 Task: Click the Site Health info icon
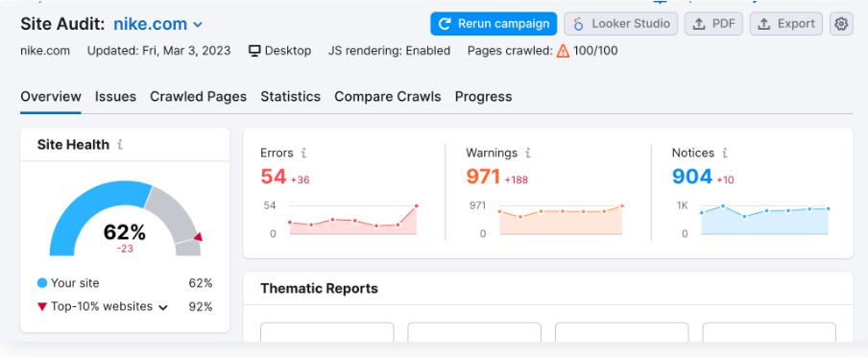click(120, 145)
